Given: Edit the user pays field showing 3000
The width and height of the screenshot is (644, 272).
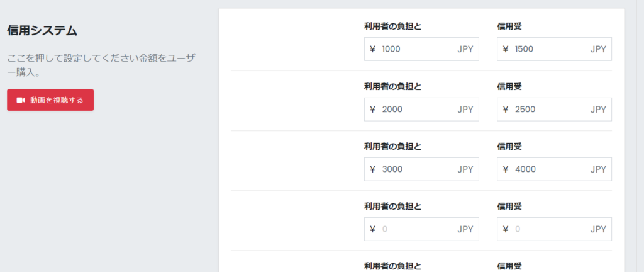Looking at the screenshot, I should (421, 169).
